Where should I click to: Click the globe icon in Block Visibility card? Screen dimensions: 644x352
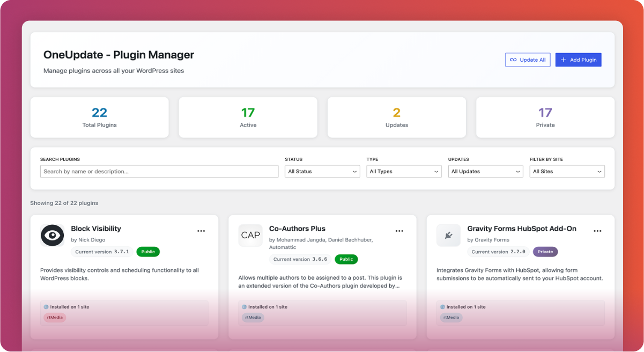click(x=46, y=307)
